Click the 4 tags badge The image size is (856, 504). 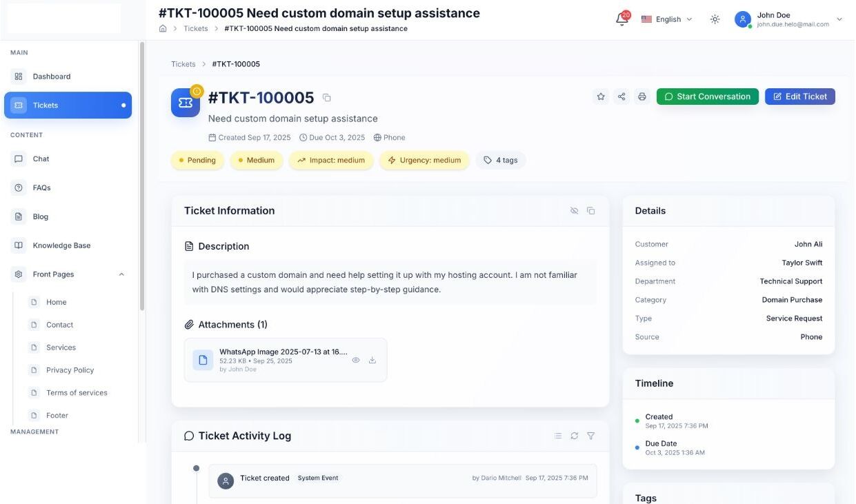coord(501,160)
